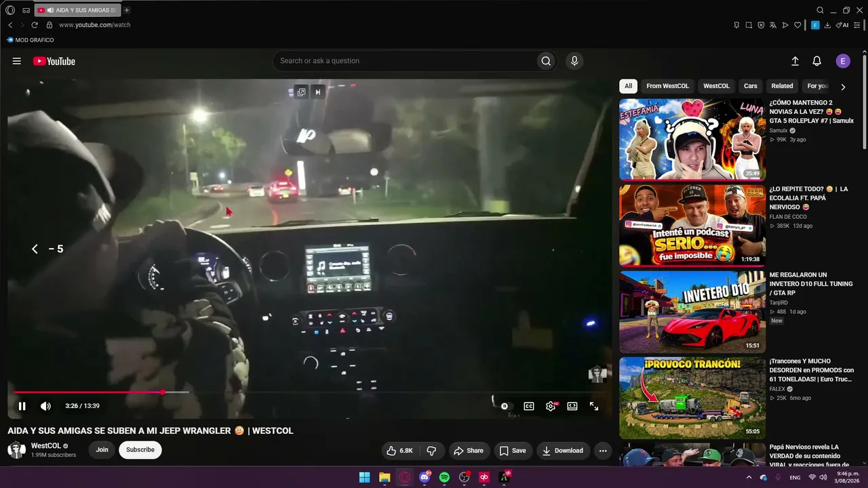Open browser tab search magnifier
Viewport: 868px width, 488px height.
pos(820,10)
